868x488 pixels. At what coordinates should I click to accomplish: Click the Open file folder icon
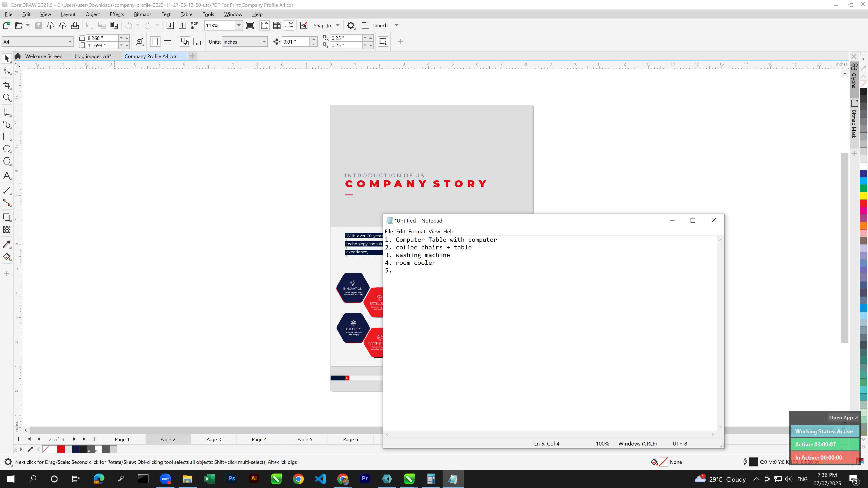(19, 25)
